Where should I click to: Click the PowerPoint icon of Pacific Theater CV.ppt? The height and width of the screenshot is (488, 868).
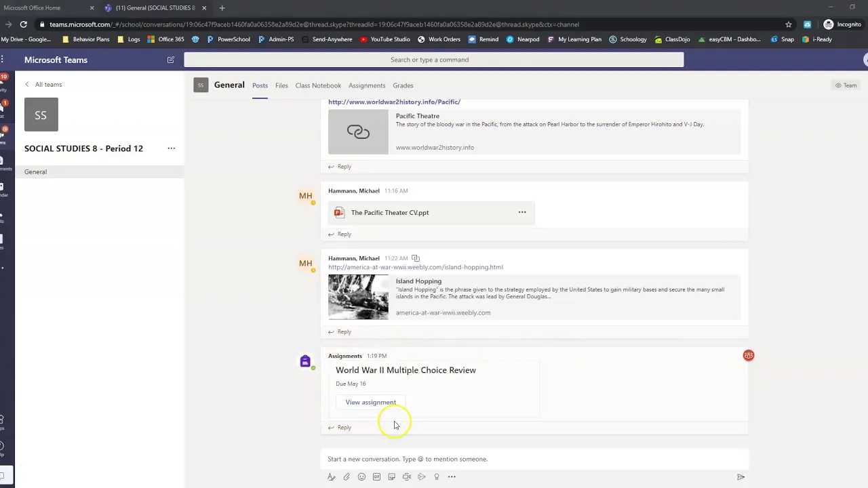coord(339,213)
